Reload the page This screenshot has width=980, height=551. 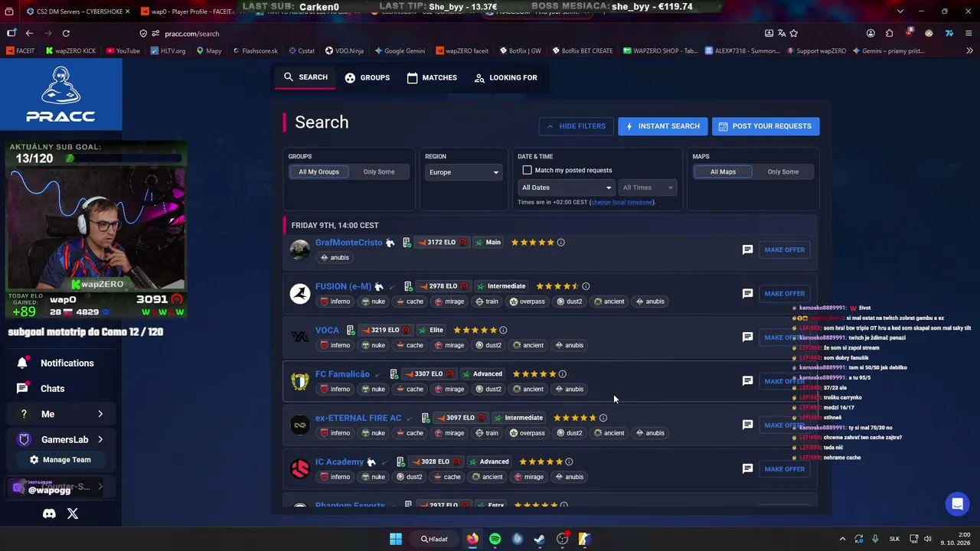(66, 33)
